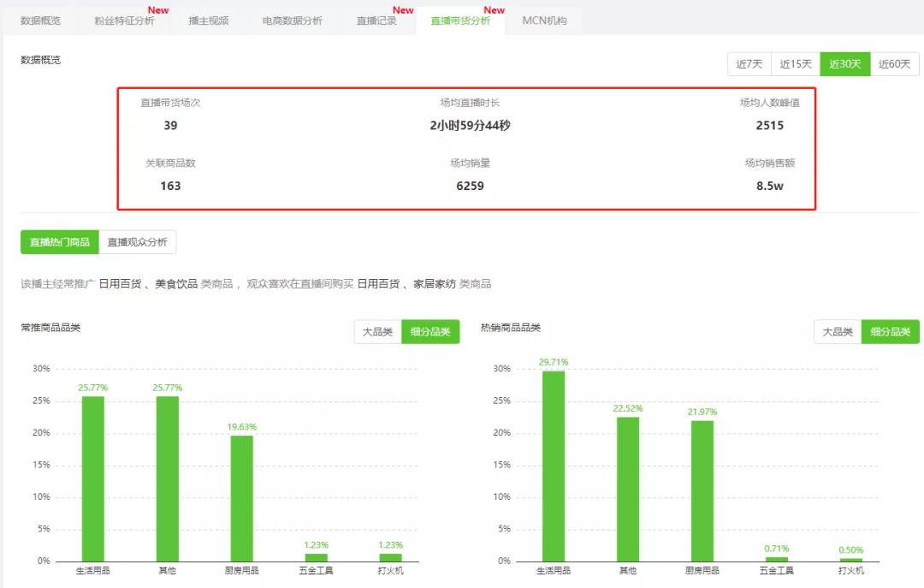Confirm the active 近30天 range button
The width and height of the screenshot is (924, 588).
(844, 63)
